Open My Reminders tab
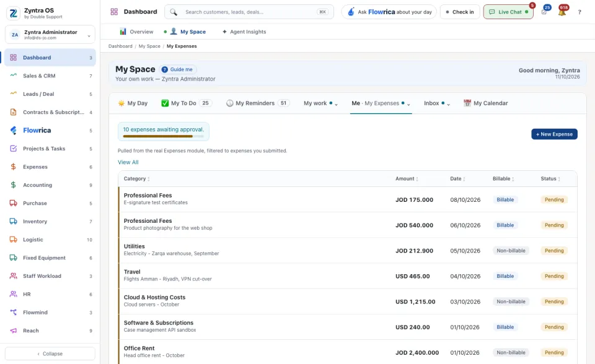 [x=258, y=103]
